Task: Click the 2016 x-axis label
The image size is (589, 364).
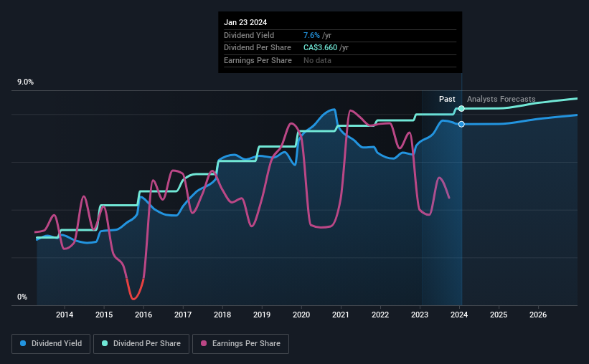Action: [x=143, y=315]
